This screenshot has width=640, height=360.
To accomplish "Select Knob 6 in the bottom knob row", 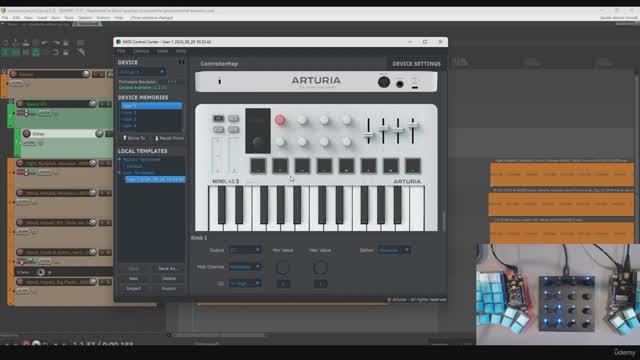I will [302, 142].
